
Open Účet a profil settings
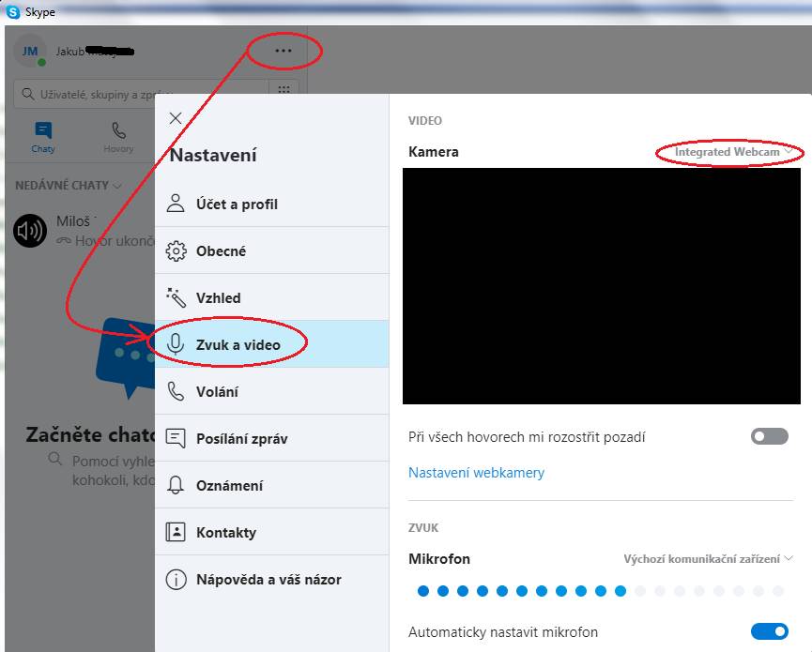point(272,204)
